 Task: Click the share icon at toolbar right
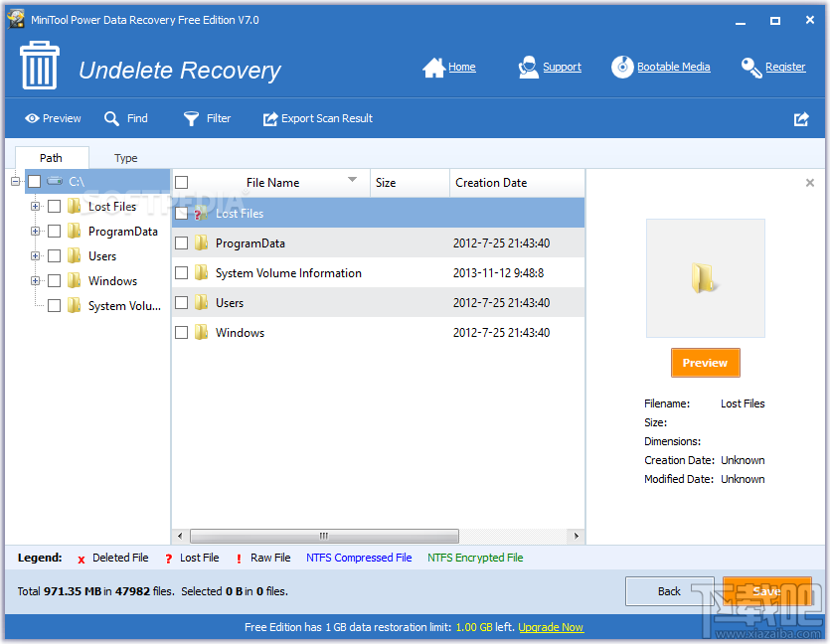(x=801, y=119)
